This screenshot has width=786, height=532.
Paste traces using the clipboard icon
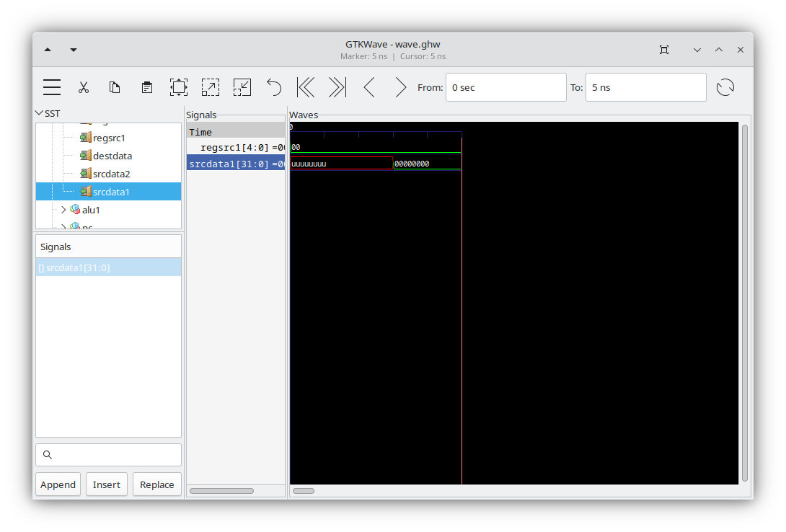pyautogui.click(x=146, y=87)
